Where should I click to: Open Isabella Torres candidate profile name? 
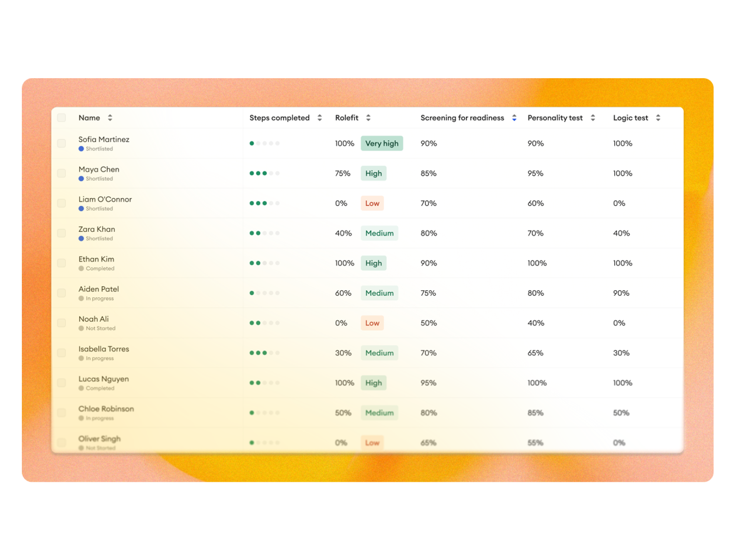(104, 349)
